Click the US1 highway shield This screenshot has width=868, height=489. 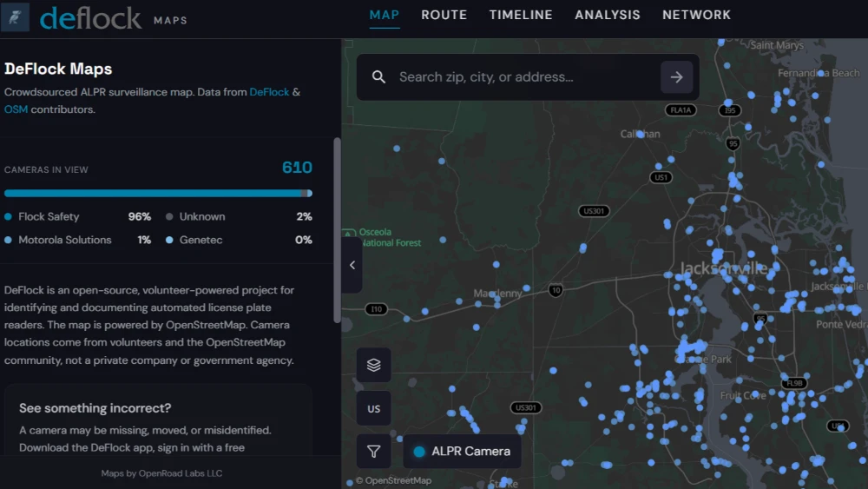click(661, 177)
